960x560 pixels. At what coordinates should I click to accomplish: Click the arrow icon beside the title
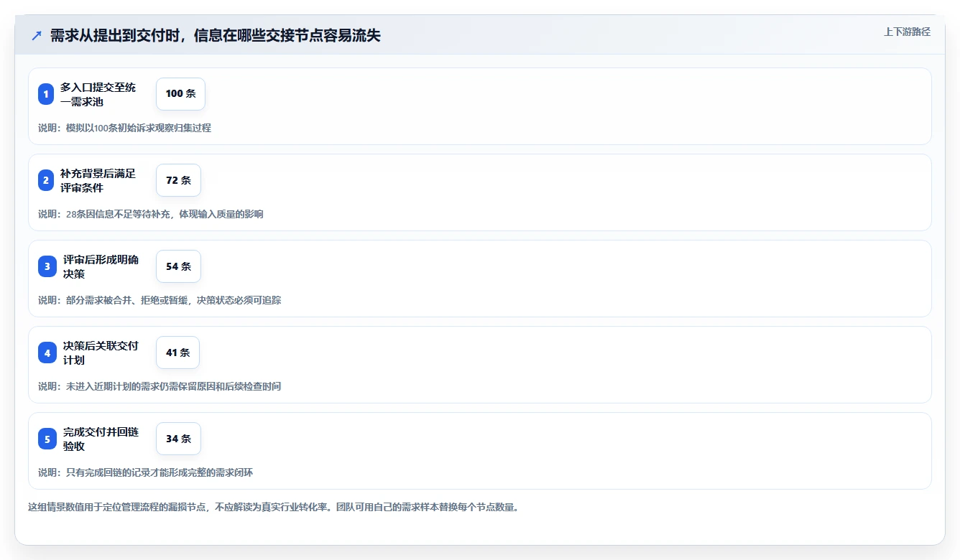(36, 35)
